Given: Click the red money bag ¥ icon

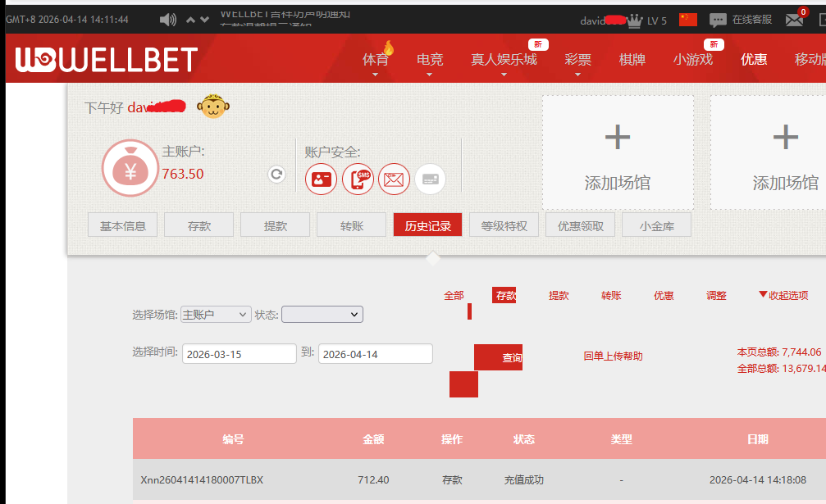Looking at the screenshot, I should (x=130, y=169).
